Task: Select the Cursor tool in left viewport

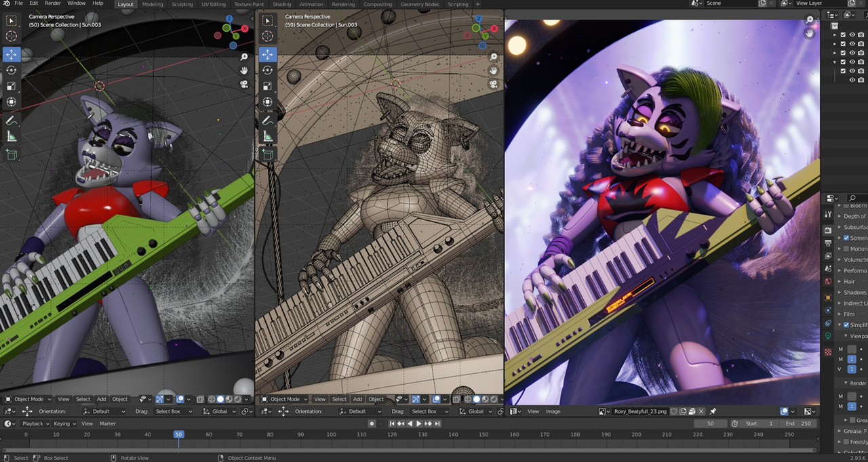Action: point(12,37)
